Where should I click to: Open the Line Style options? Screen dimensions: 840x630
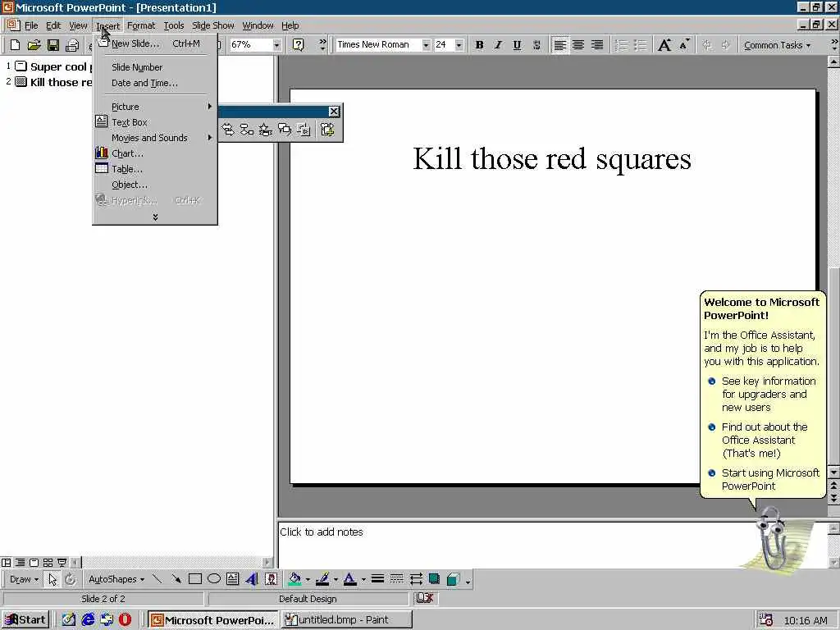coord(377,579)
